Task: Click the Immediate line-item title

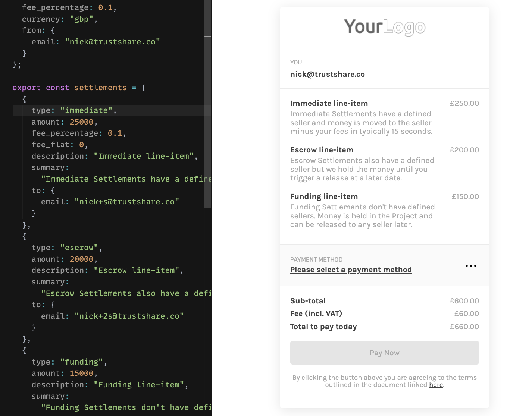Action: pyautogui.click(x=329, y=103)
